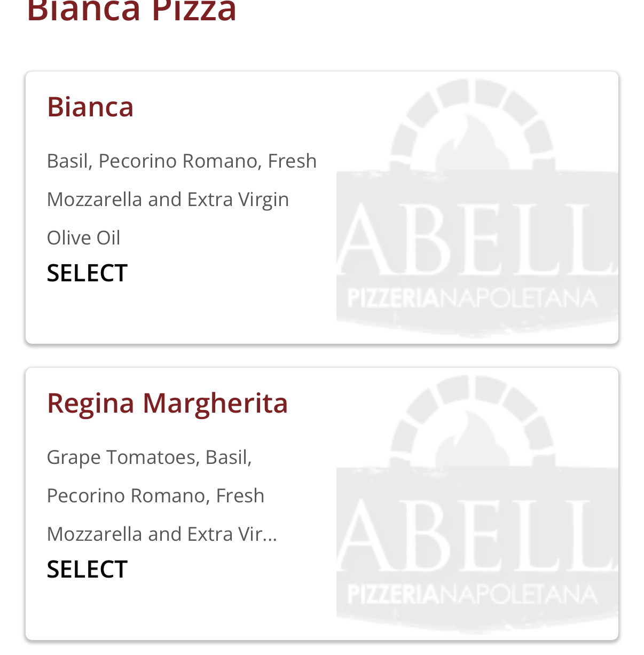Click PIZZERIANAPOLETANA text in Regina Margherita's image

472,595
